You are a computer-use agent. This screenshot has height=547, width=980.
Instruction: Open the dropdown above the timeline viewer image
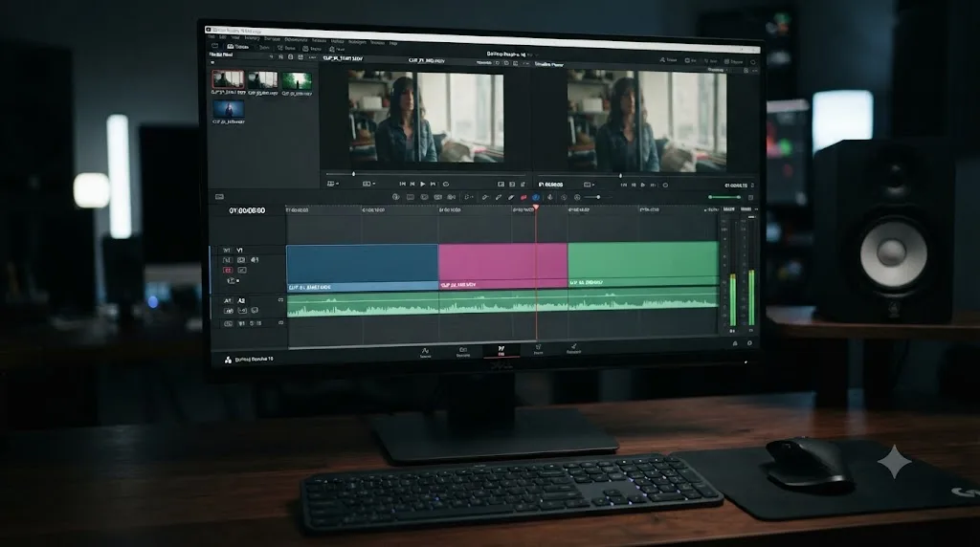tap(718, 70)
